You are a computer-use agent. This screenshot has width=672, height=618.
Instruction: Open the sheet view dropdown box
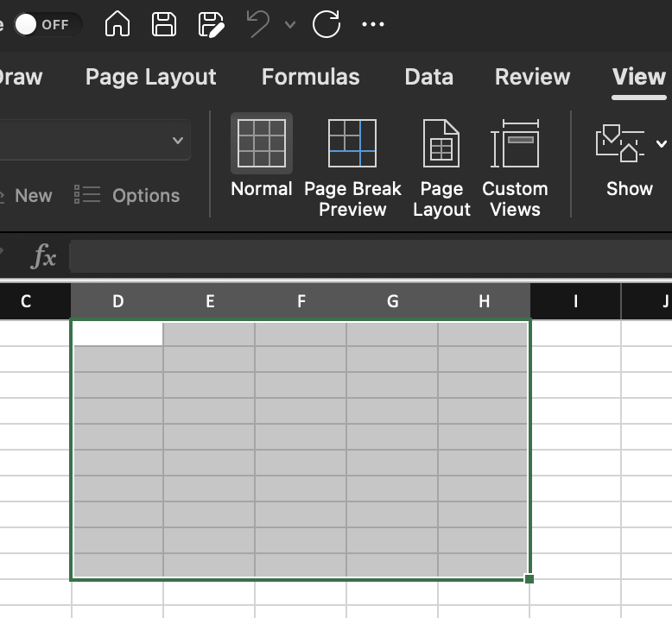pyautogui.click(x=95, y=140)
